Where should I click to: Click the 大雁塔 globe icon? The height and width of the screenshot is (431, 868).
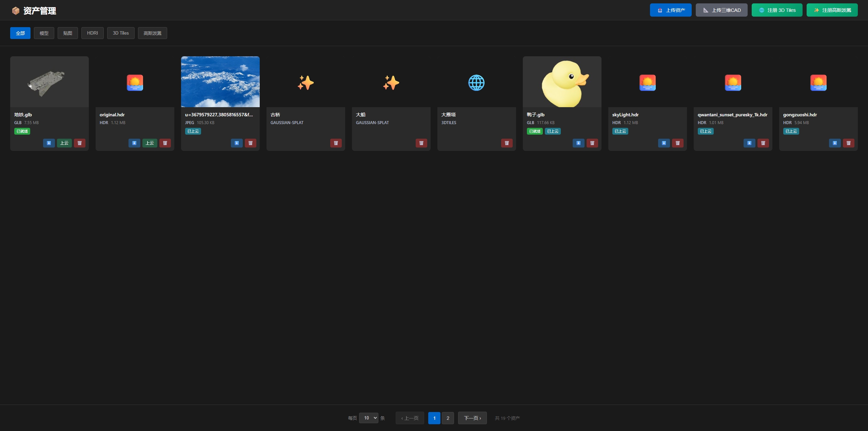tap(476, 83)
